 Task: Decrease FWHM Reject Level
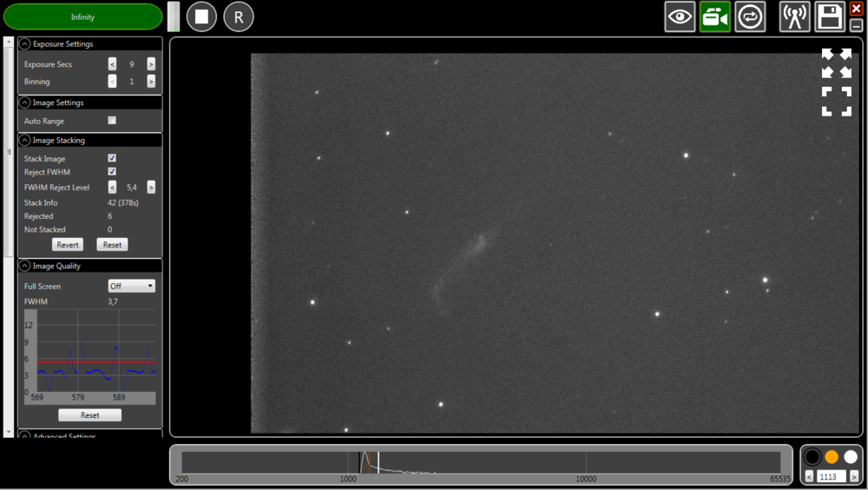coord(112,188)
